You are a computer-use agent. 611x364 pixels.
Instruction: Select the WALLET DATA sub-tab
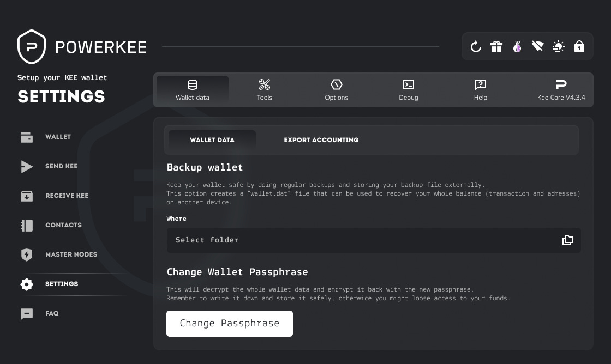pyautogui.click(x=212, y=139)
